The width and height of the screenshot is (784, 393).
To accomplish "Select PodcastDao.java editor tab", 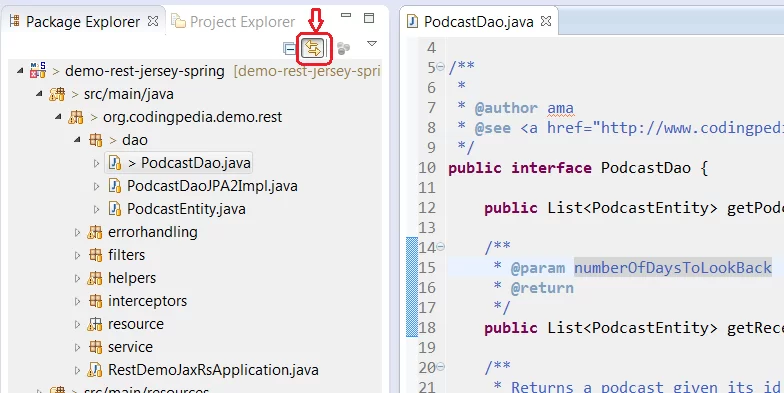I will coord(478,22).
